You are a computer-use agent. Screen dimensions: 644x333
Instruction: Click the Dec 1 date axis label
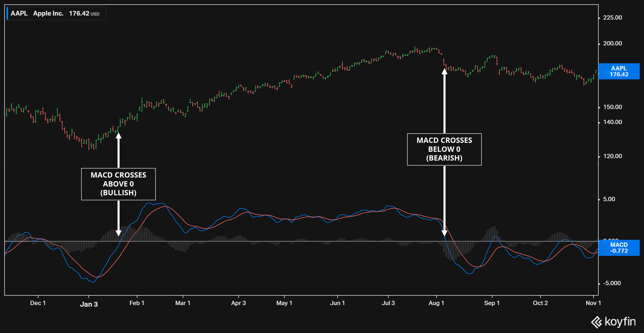click(38, 303)
